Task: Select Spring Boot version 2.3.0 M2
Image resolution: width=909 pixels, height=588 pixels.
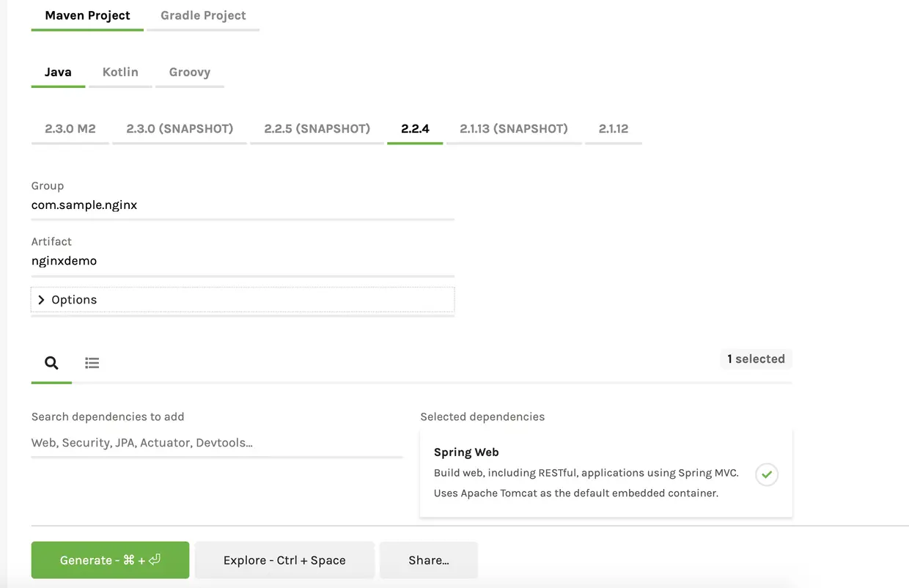Action: pos(70,128)
